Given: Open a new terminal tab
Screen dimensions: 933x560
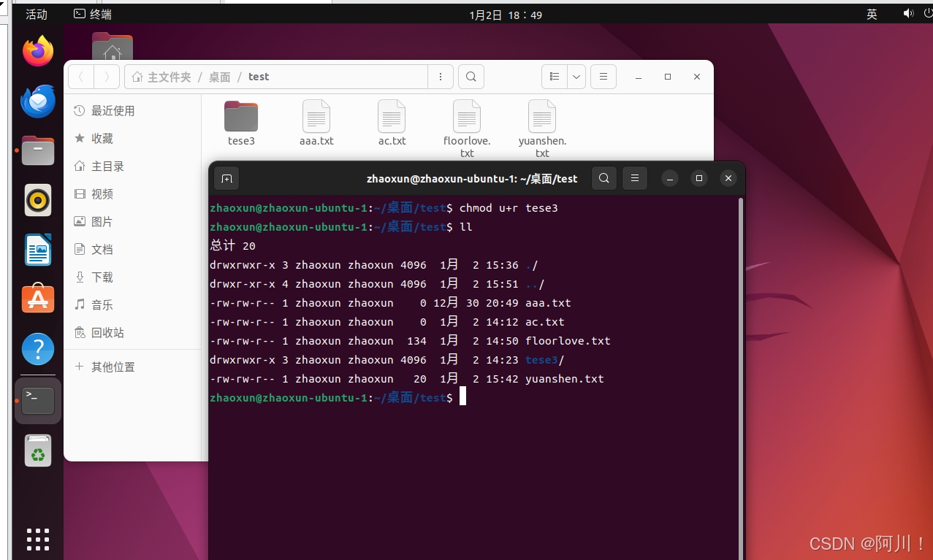Looking at the screenshot, I should pyautogui.click(x=226, y=178).
